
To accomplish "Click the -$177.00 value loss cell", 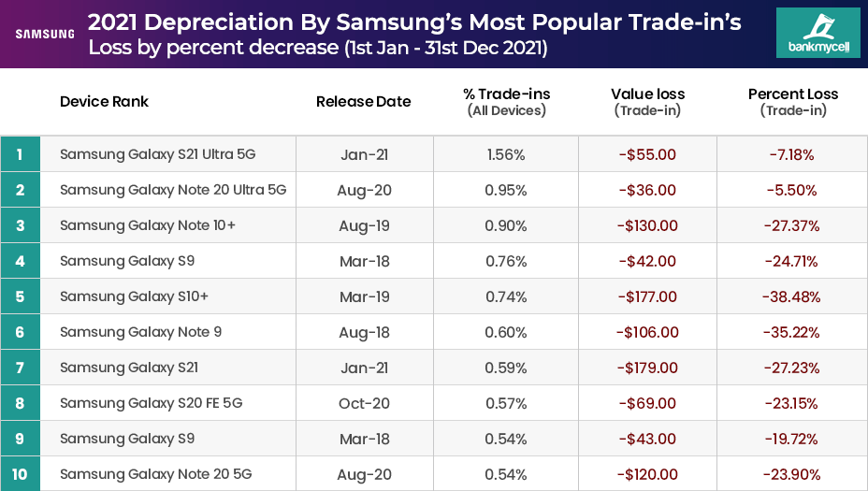I will click(647, 296).
